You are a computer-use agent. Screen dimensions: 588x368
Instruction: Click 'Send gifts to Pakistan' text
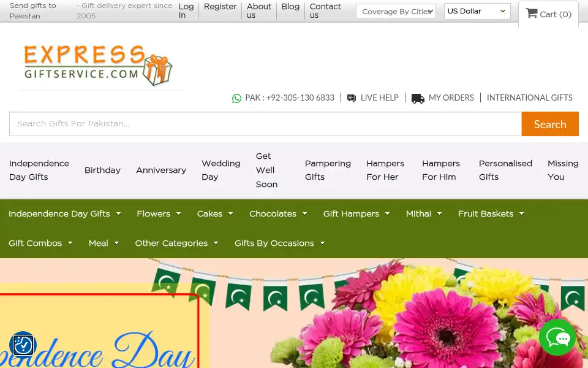pos(32,11)
